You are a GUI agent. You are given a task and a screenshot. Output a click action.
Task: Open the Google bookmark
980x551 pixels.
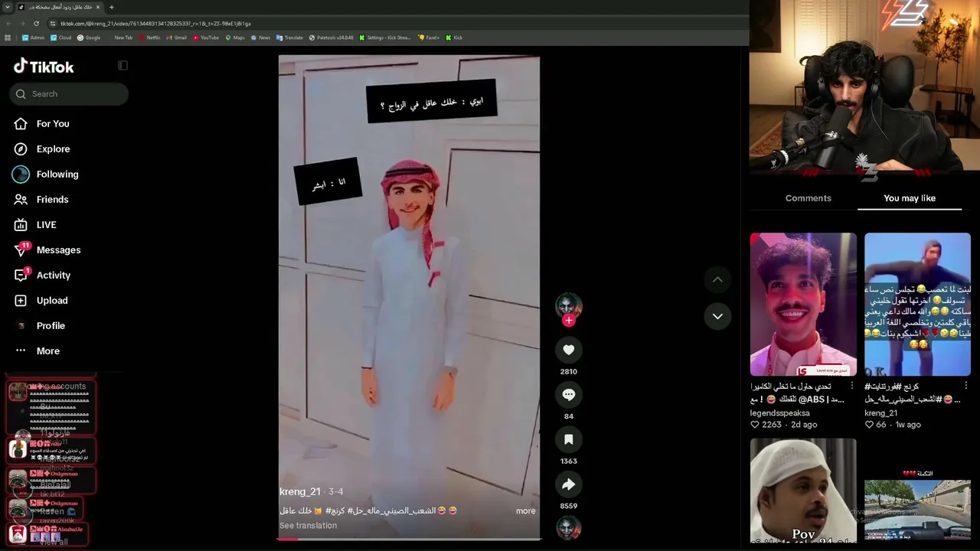[88, 37]
